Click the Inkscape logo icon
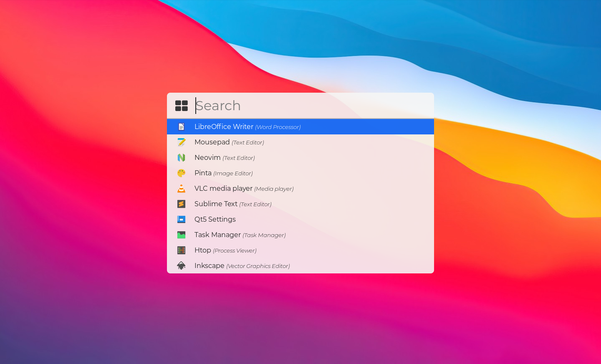 (181, 265)
